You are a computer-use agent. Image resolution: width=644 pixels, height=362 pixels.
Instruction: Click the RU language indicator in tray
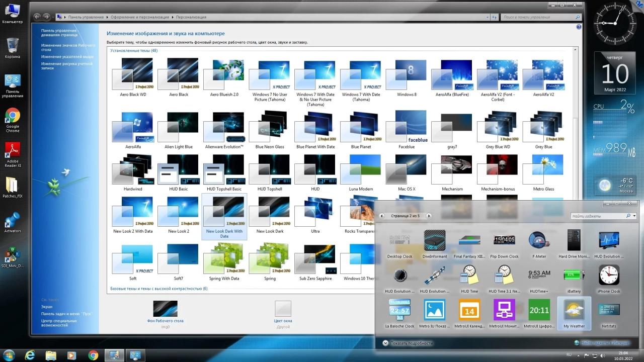click(569, 354)
